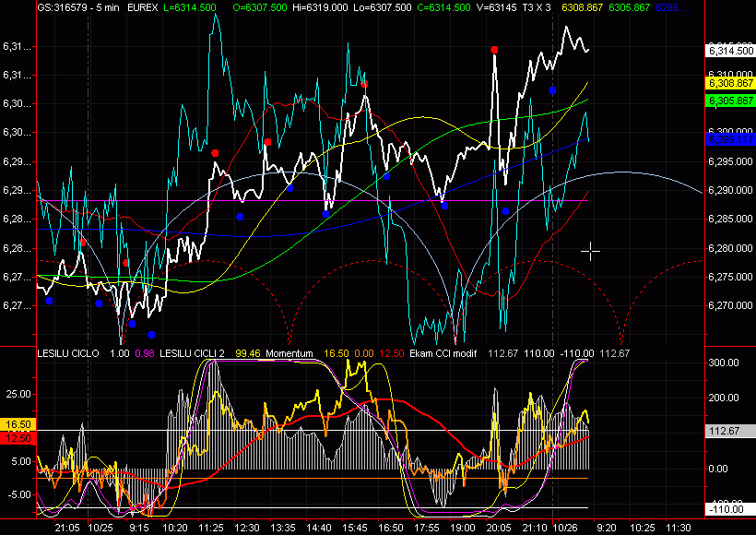Click the 11:30 time-axis label
The height and width of the screenshot is (535, 756).
(679, 528)
